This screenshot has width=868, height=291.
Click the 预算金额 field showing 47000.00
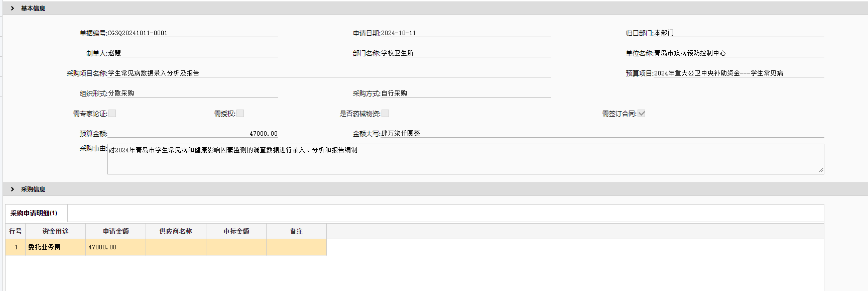click(193, 133)
